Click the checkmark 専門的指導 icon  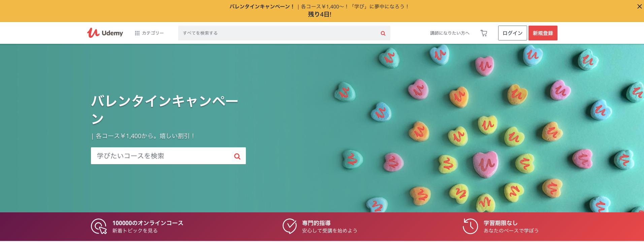point(289,226)
